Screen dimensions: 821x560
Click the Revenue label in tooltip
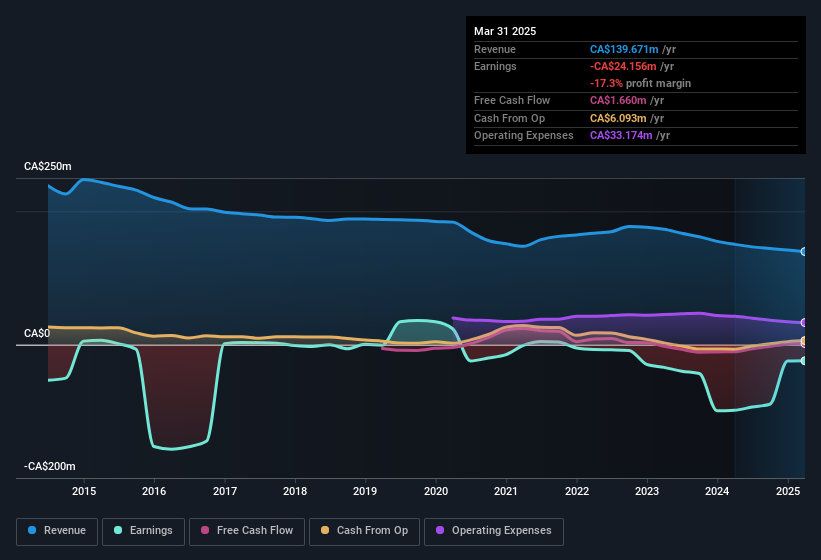point(495,49)
